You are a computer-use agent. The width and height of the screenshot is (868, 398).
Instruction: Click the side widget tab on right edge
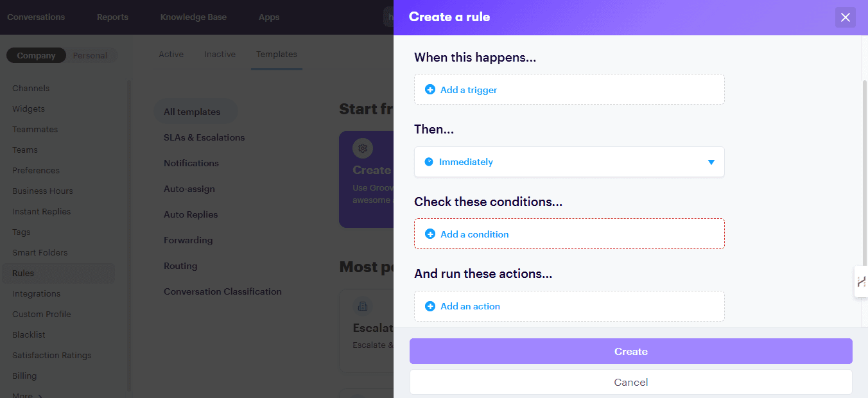(861, 281)
